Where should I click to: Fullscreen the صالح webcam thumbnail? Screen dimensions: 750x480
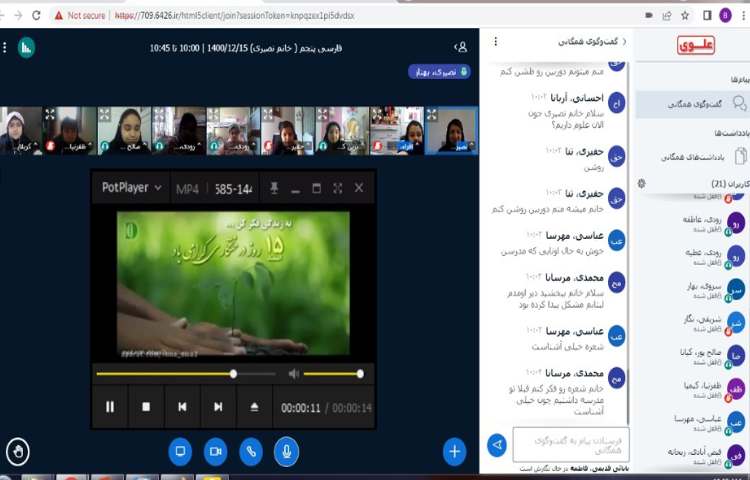tap(104, 114)
